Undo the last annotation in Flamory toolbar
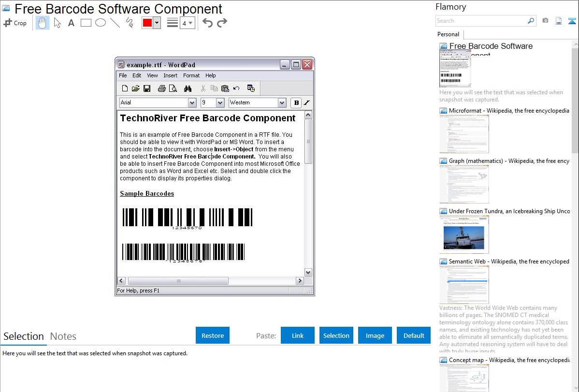Image resolution: width=579 pixels, height=392 pixels. coord(207,23)
